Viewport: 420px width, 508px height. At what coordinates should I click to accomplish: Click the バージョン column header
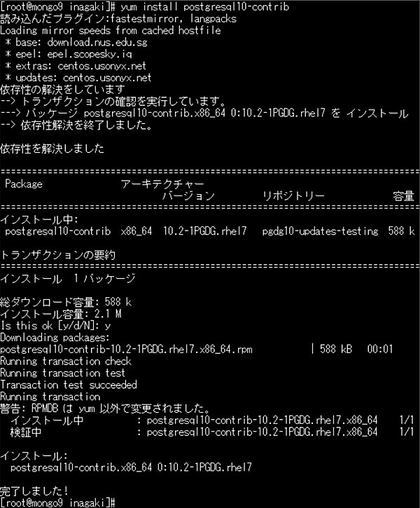click(188, 195)
